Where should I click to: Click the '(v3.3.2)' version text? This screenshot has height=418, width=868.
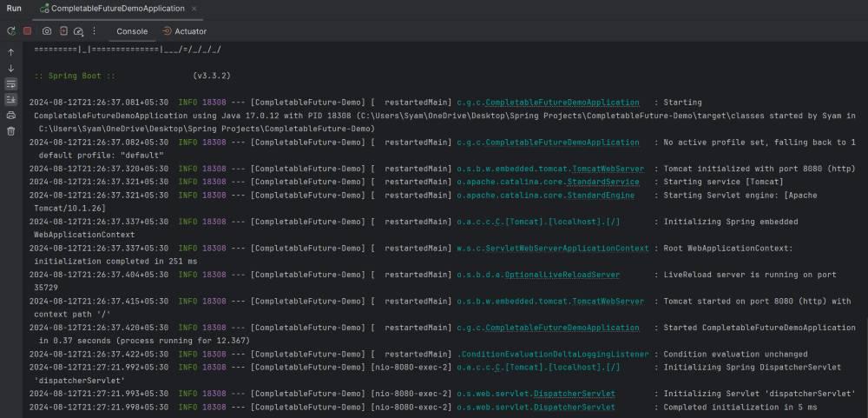[212, 76]
